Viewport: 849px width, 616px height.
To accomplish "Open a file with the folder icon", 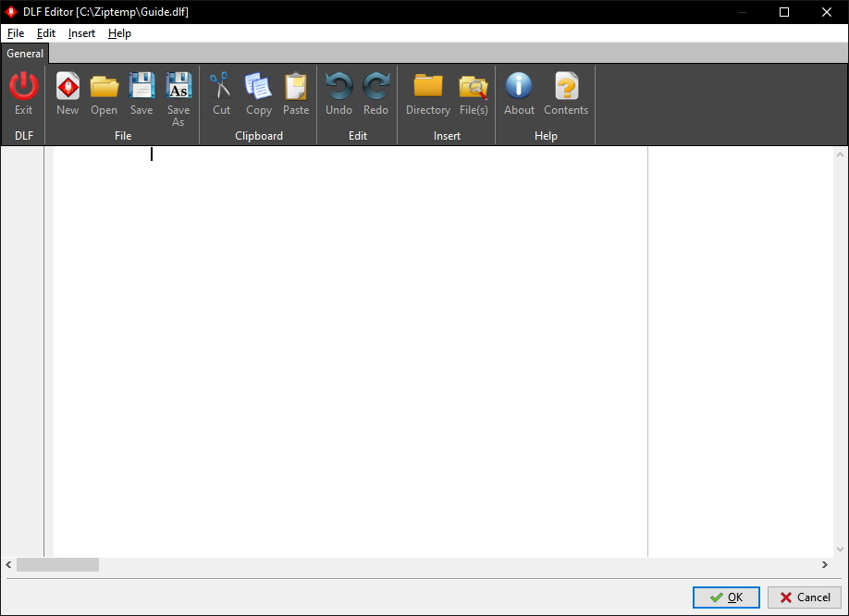I will pyautogui.click(x=104, y=86).
